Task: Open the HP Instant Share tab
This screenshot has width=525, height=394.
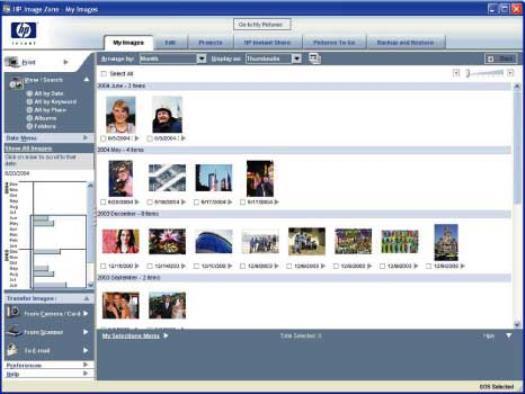Action: tap(267, 43)
